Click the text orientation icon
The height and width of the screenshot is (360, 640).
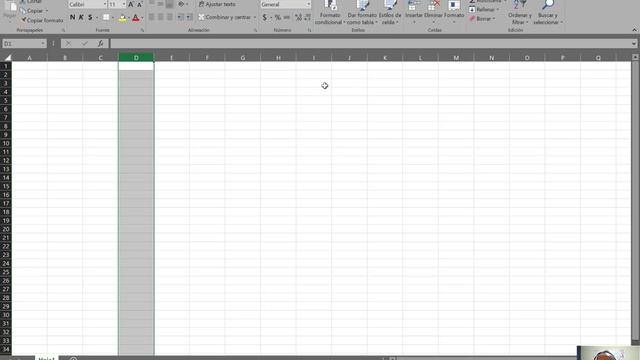click(181, 4)
